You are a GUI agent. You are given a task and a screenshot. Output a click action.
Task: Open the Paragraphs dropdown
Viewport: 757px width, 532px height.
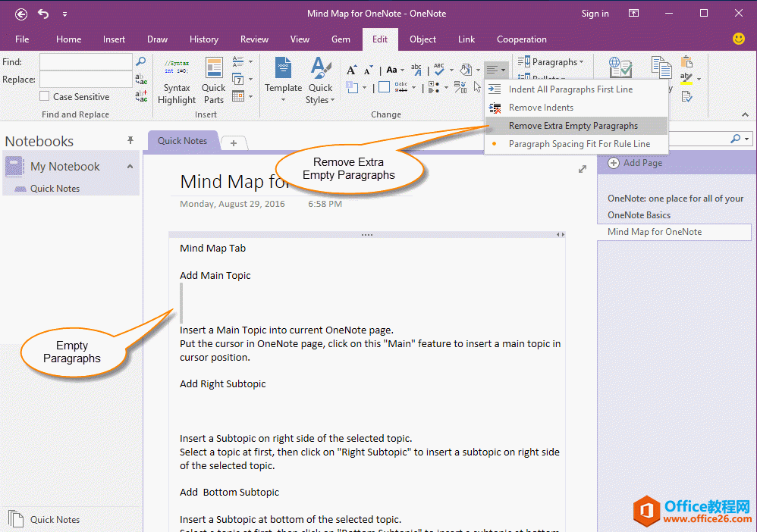[x=551, y=61]
